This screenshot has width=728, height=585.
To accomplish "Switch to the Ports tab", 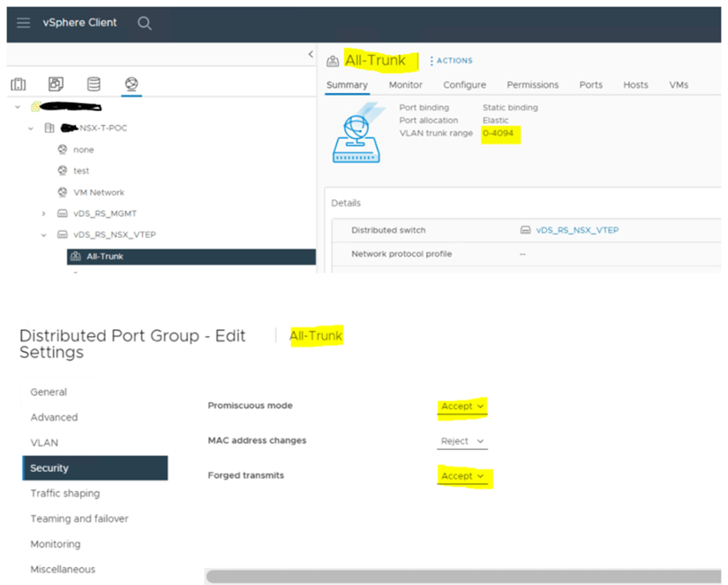I will click(590, 85).
